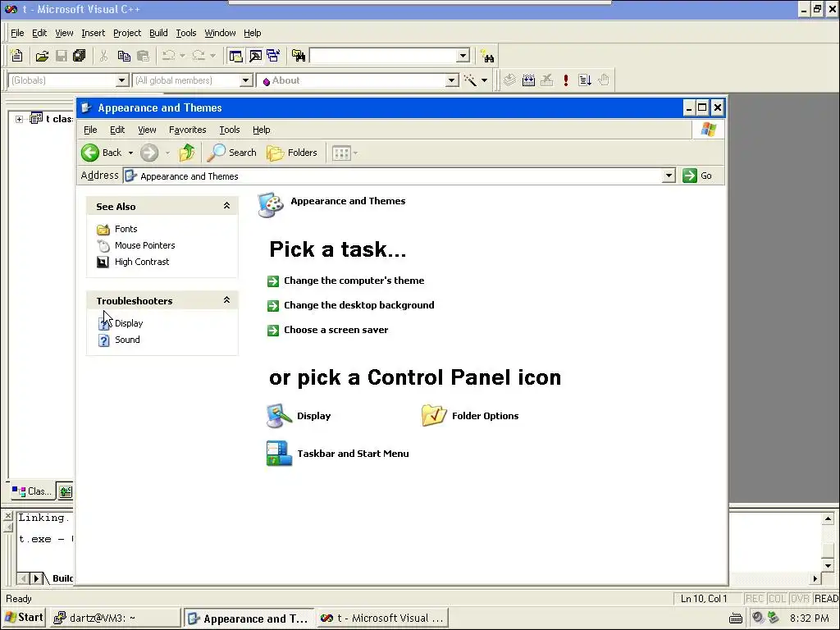Collapse the See Also panel
Viewport: 840px width, 630px height.
click(x=226, y=206)
